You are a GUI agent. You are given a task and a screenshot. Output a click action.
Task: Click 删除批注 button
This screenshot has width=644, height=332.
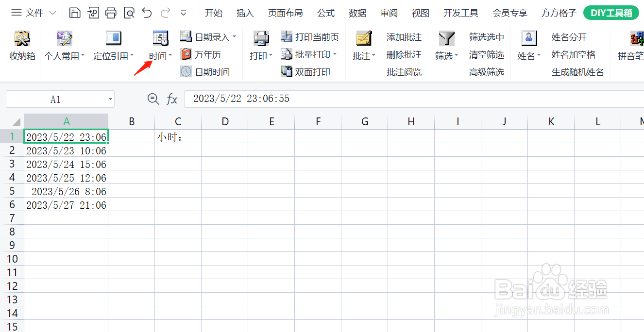point(404,54)
